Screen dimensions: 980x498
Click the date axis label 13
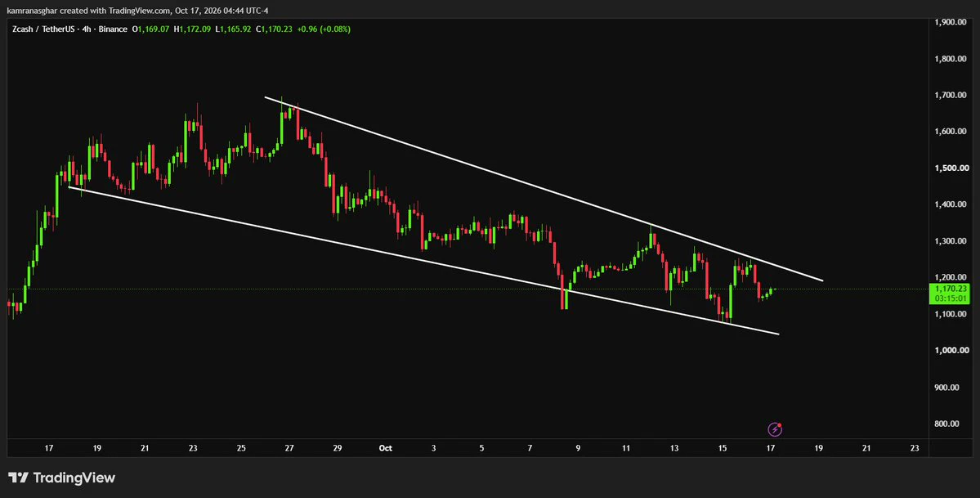(x=674, y=448)
